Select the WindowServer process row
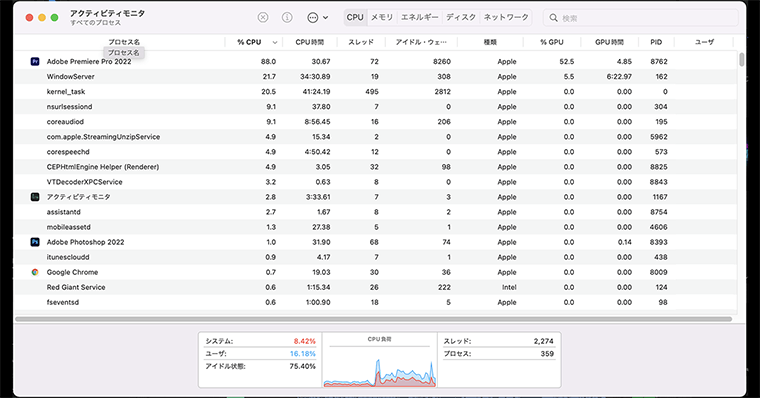Screen dimensions: 760x398 click(376, 77)
